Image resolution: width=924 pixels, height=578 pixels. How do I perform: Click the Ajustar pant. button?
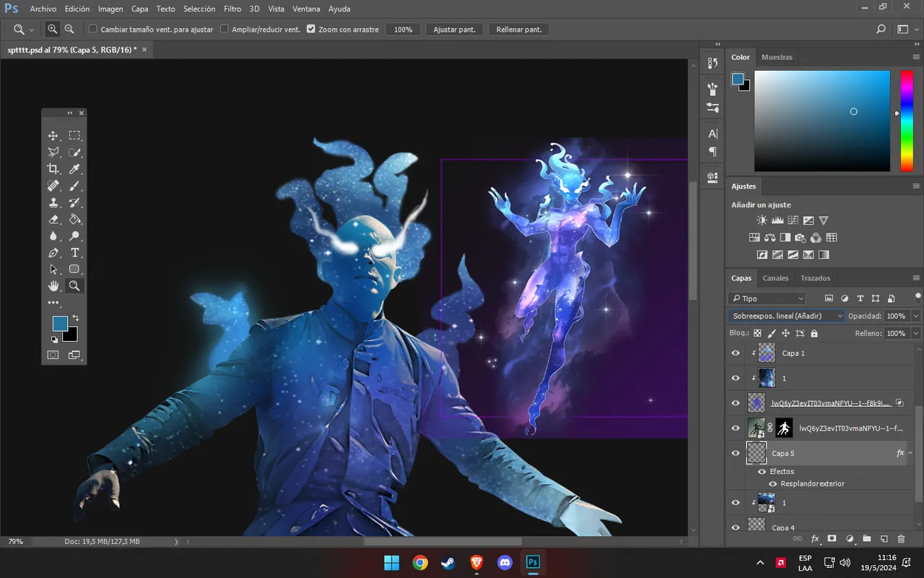click(454, 30)
